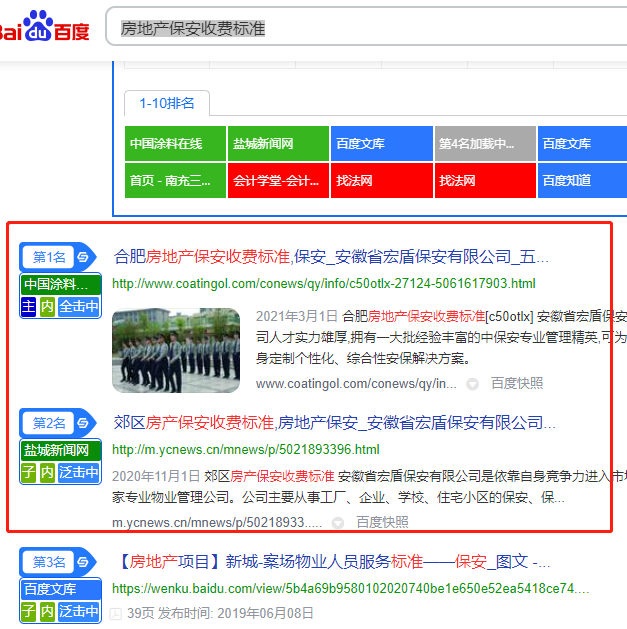Screen dimensions: 627x629
Task: Click the refresh icon on 第3名 badge
Action: tap(83, 562)
